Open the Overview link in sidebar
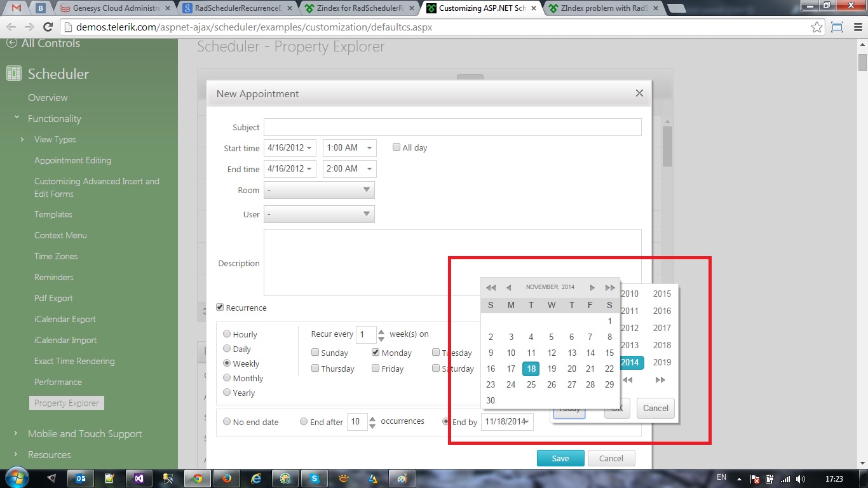This screenshot has width=868, height=488. (x=48, y=97)
